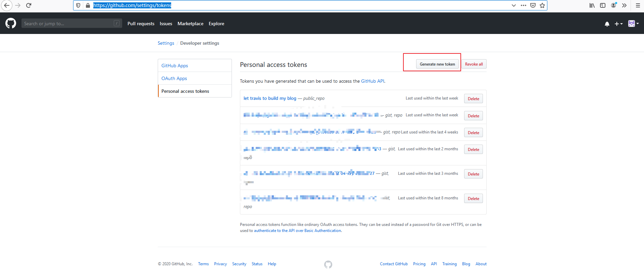Open API footer link
Image resolution: width=644 pixels, height=276 pixels.
pos(434,264)
